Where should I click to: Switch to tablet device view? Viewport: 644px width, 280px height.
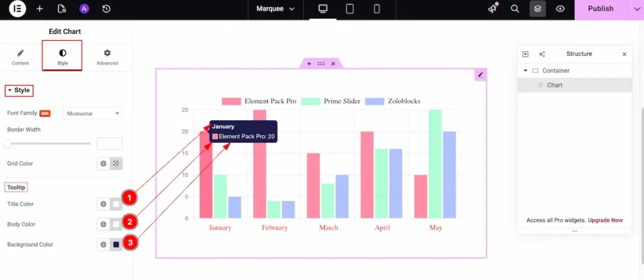[x=350, y=9]
